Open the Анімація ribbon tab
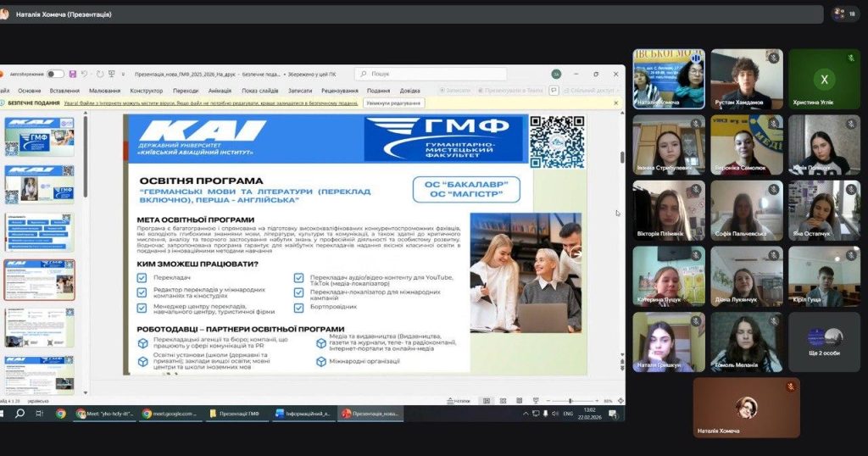Viewport: 868px width, 456px height. pos(220,91)
